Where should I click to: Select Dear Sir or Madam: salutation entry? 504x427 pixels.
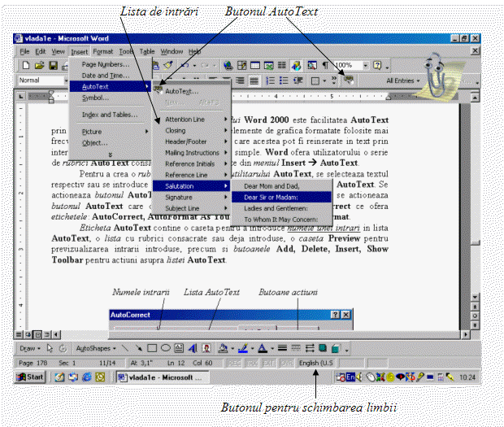[x=281, y=198]
